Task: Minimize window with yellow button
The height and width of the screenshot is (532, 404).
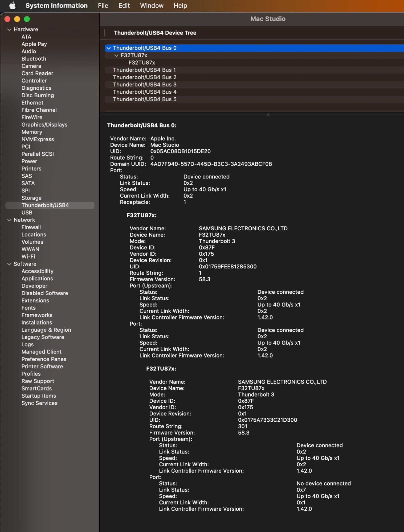Action: [x=17, y=19]
